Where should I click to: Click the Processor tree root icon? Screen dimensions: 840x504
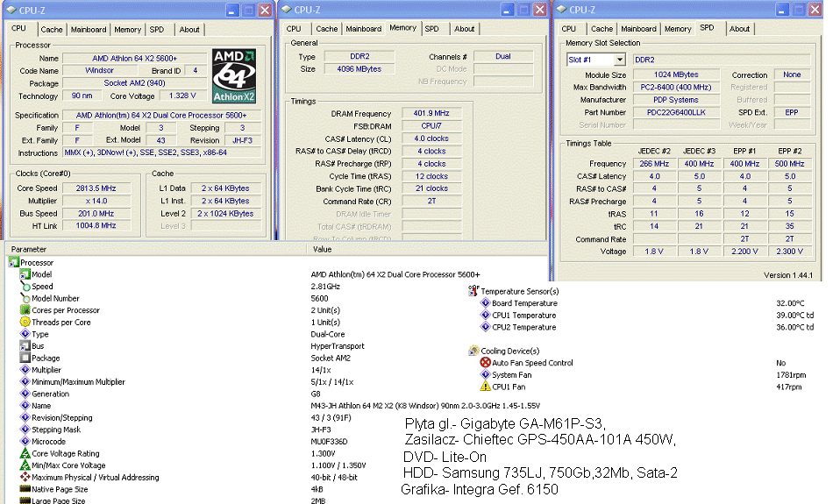(x=13, y=262)
